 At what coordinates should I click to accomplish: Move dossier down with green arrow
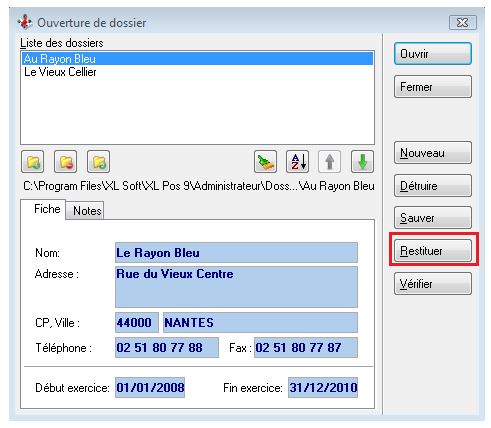[362, 162]
